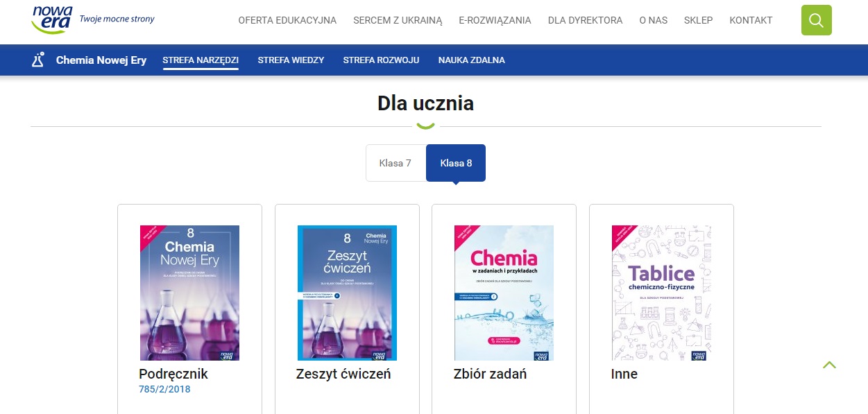Open Chemia Nowej Ery textbook cover
The image size is (868, 414).
[x=189, y=293]
